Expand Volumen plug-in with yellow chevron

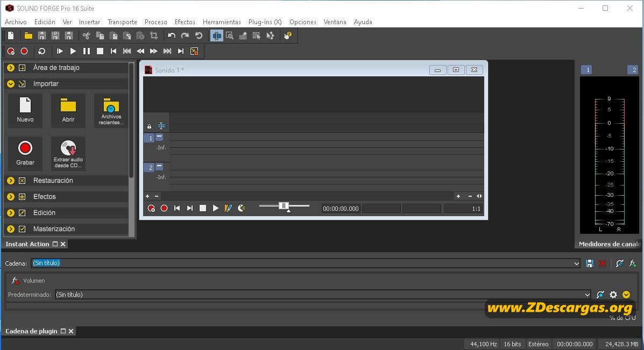(626, 295)
